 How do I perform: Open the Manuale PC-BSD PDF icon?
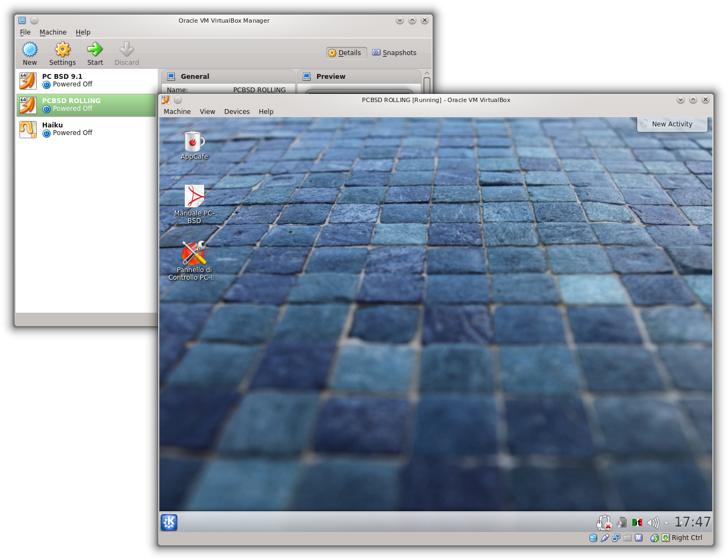194,197
